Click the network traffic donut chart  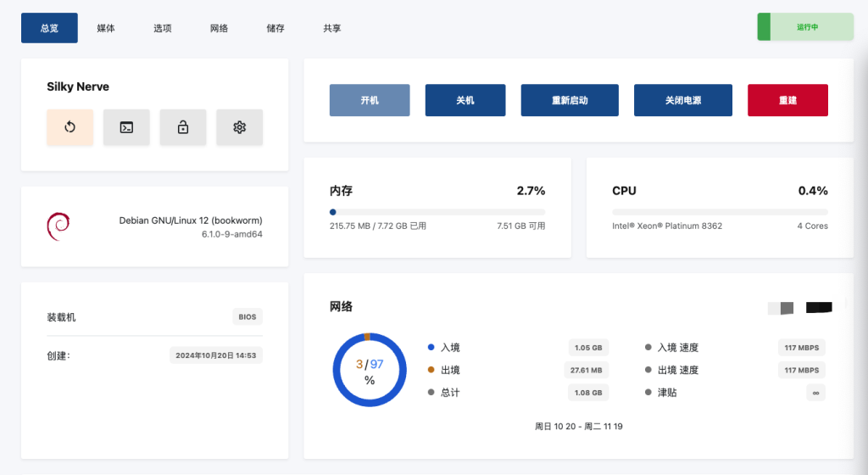(369, 370)
